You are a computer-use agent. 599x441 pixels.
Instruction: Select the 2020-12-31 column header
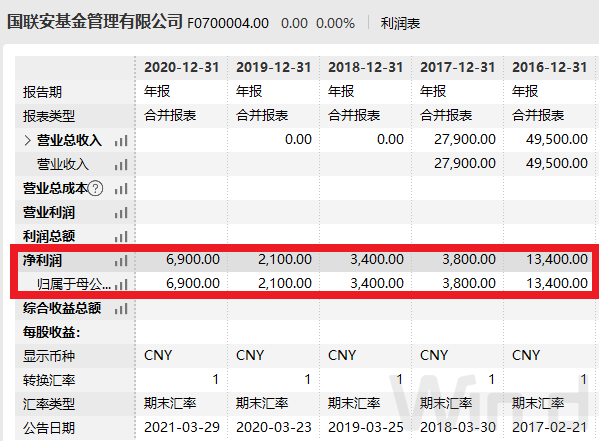182,67
